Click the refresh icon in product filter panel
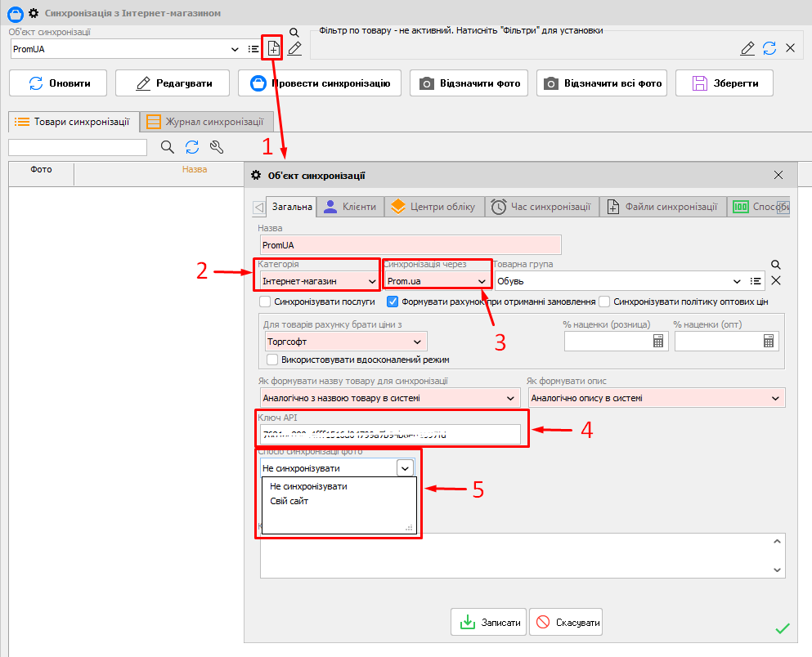812x657 pixels. [769, 48]
